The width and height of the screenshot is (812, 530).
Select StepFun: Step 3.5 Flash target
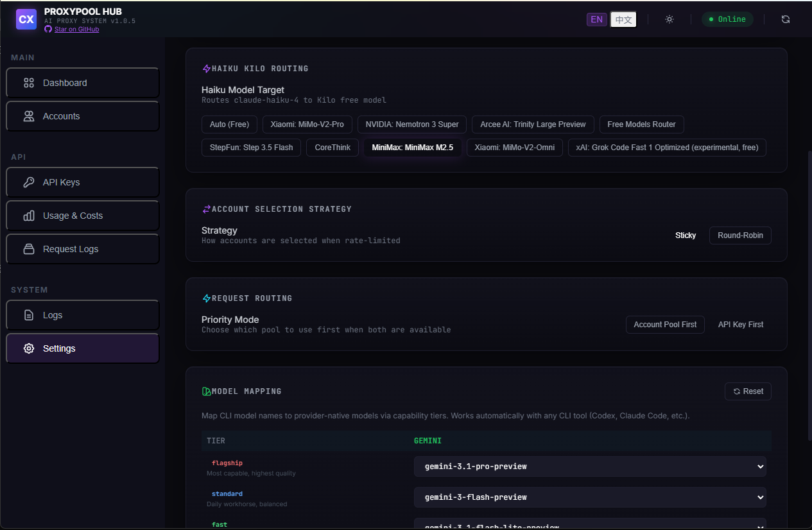coord(251,148)
